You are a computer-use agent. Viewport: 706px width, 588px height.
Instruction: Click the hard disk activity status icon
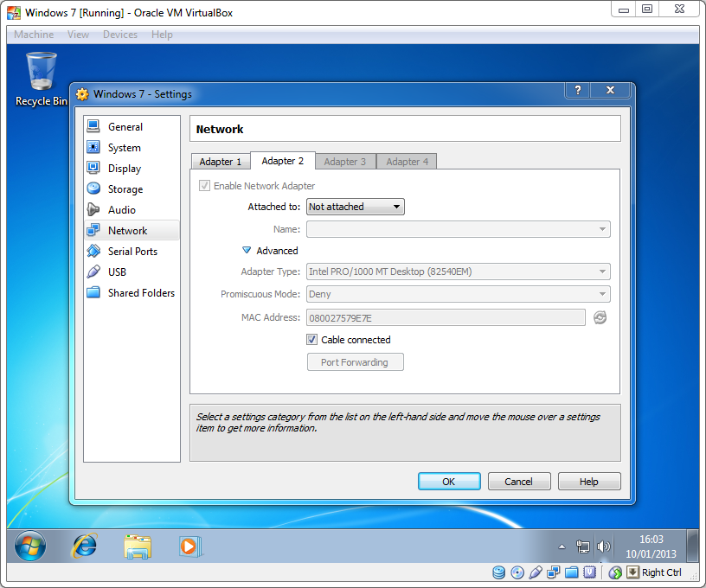pos(499,572)
